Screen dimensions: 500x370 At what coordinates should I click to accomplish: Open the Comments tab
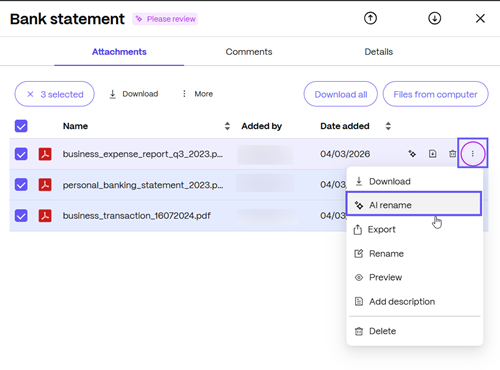point(249,52)
